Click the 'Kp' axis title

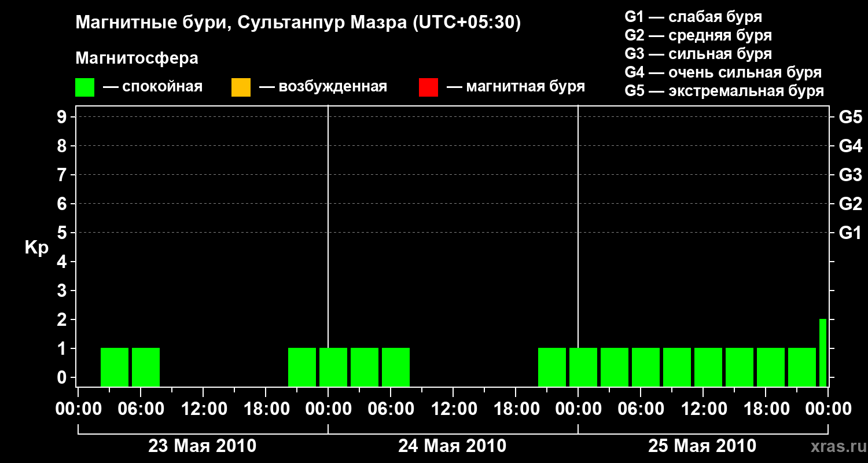tap(36, 247)
